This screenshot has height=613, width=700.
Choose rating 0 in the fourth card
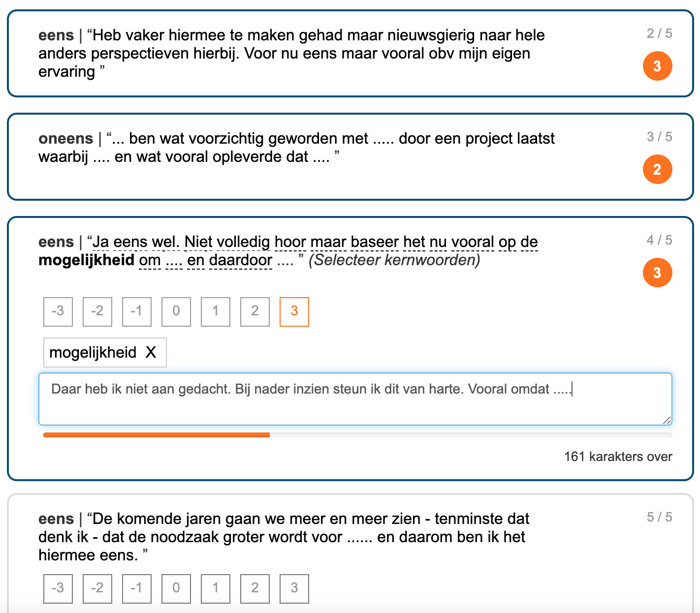176,311
